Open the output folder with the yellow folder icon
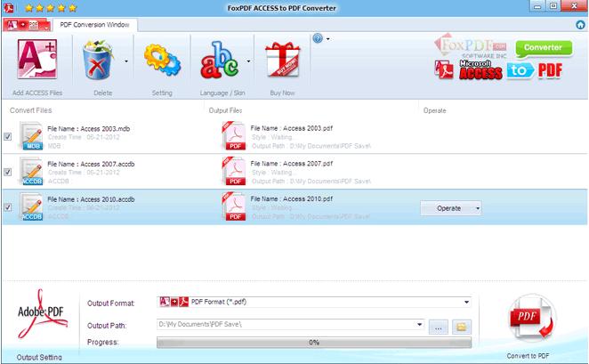 point(462,327)
